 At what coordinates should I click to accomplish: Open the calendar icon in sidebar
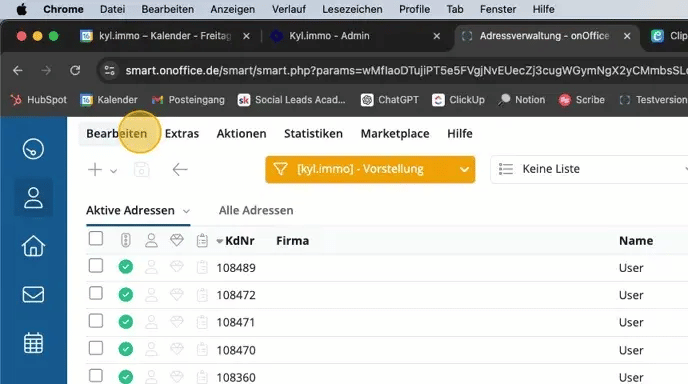click(x=33, y=343)
